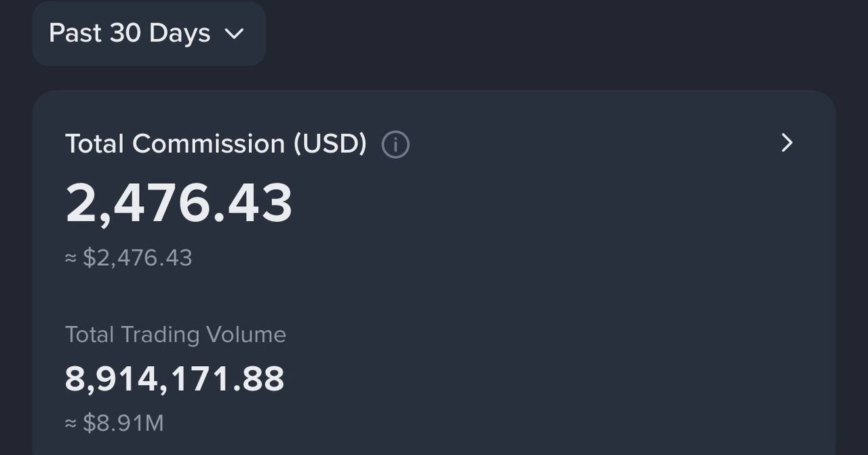Change the time range from Past 30 Days
This screenshot has height=455, width=868.
pos(149,33)
